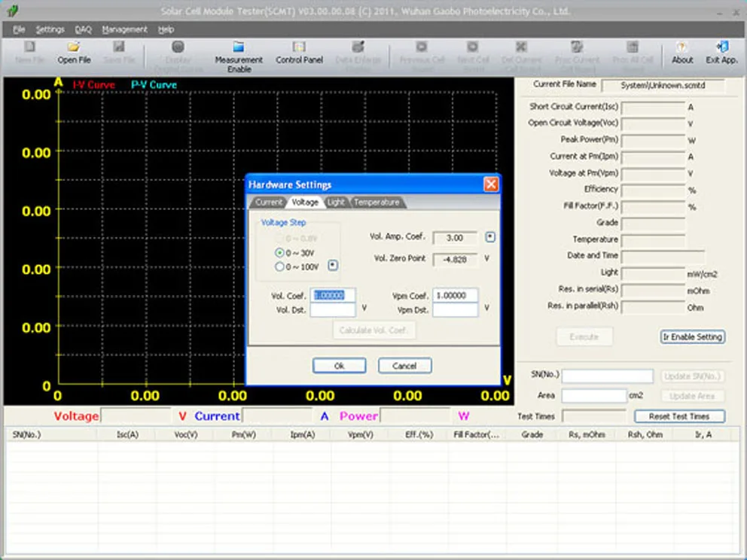Click the About toolbar icon
747x560 pixels.
681,52
